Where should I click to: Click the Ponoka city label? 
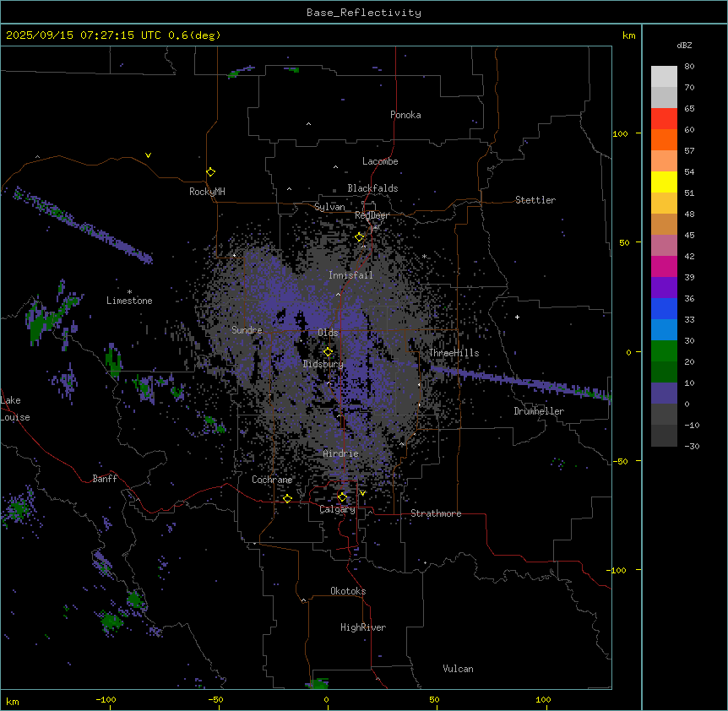click(405, 115)
